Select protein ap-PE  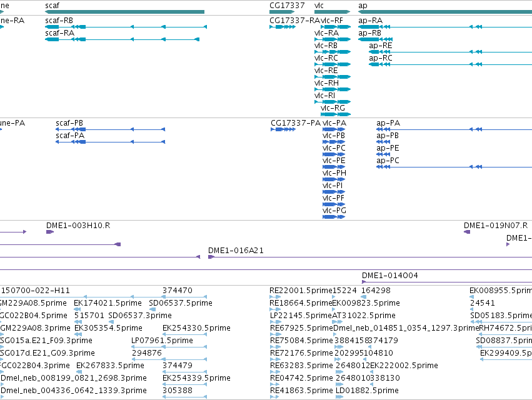(388, 148)
